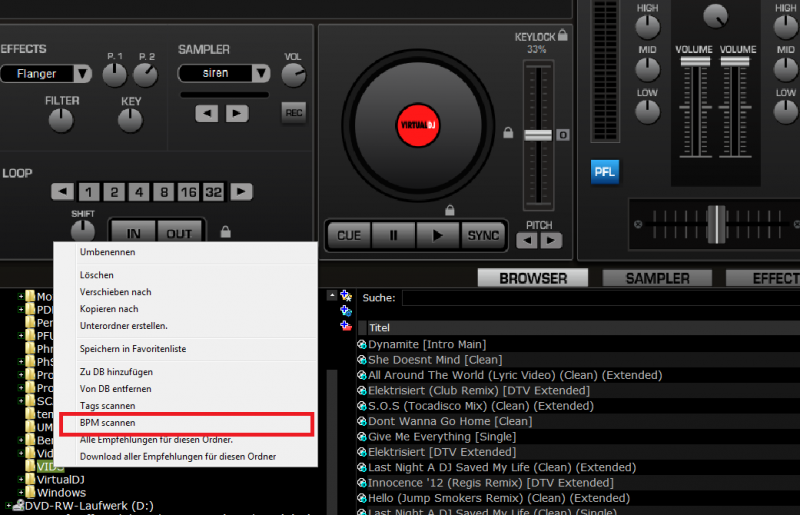Click the sampler next arrow button

pos(237,113)
